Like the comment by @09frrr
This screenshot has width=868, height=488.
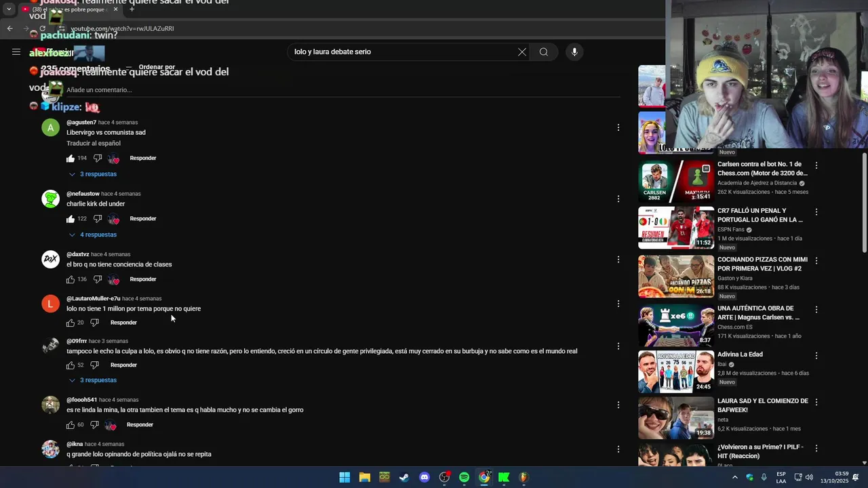click(71, 365)
